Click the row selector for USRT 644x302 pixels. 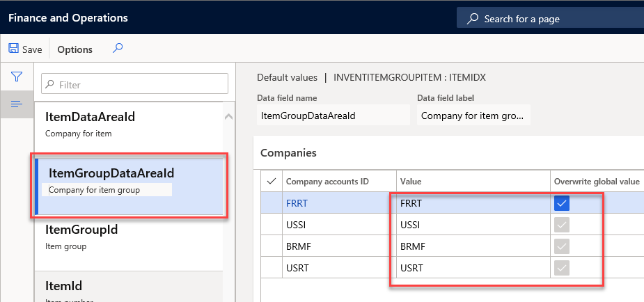coord(272,268)
